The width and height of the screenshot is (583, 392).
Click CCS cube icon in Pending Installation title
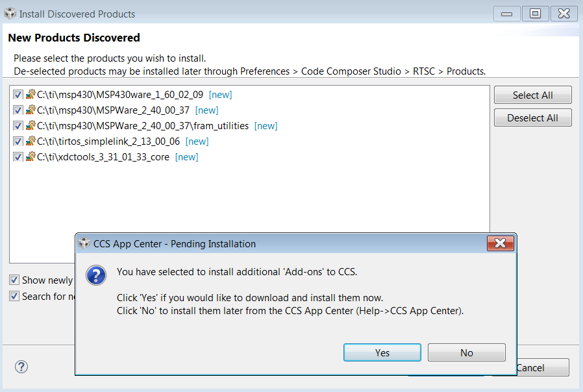click(84, 243)
